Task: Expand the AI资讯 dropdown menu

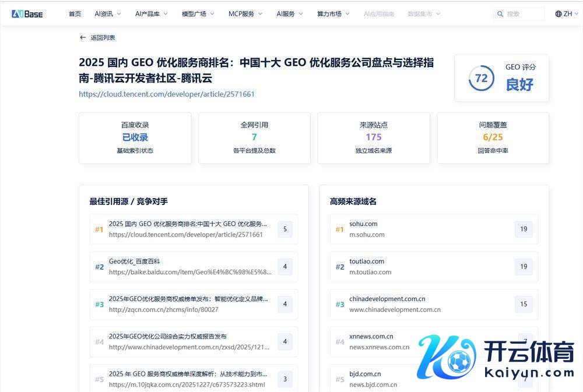Action: (108, 14)
